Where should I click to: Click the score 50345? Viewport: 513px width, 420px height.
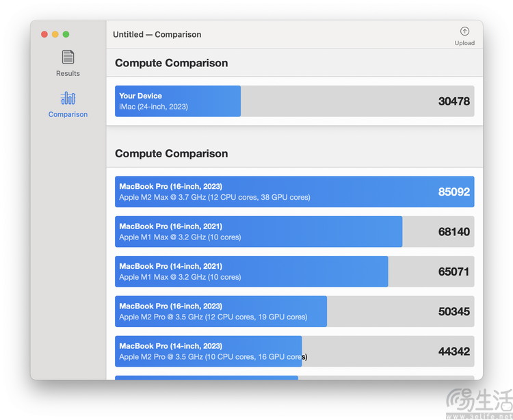click(x=454, y=311)
